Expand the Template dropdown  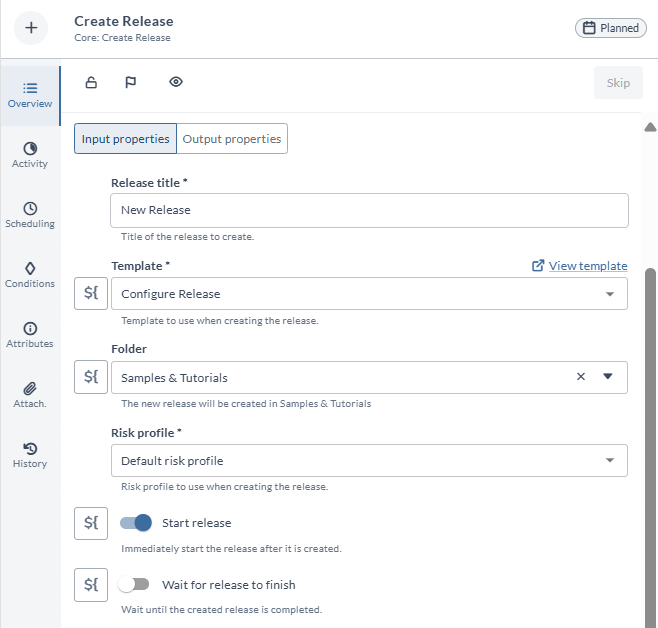click(610, 294)
